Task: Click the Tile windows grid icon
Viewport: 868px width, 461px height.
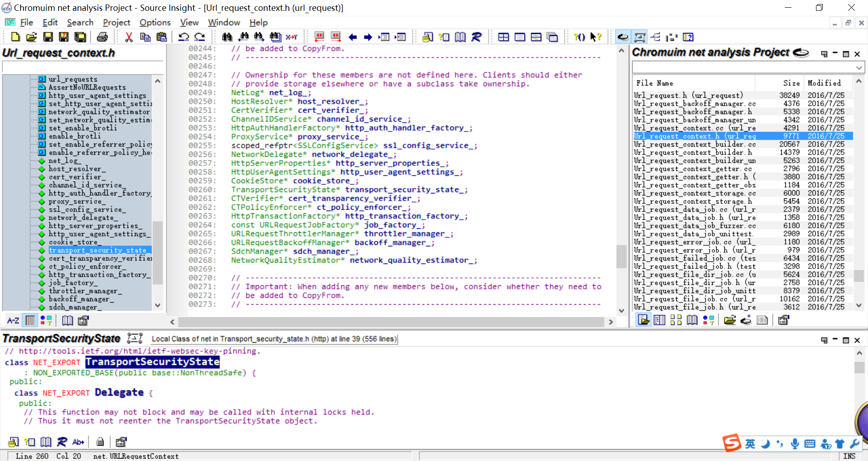Action: tap(504, 37)
